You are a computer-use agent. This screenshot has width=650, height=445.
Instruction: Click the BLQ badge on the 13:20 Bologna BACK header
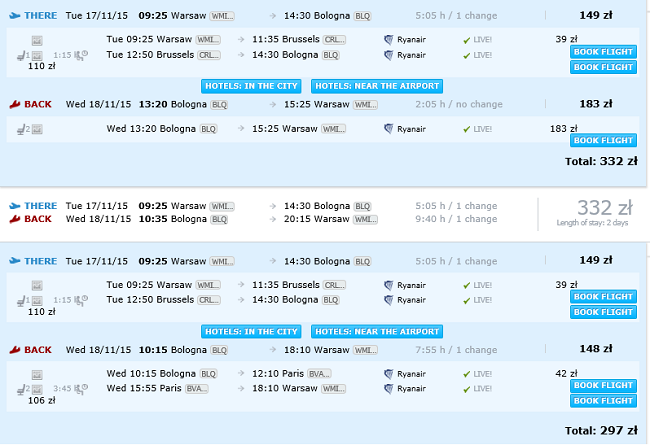(x=219, y=105)
